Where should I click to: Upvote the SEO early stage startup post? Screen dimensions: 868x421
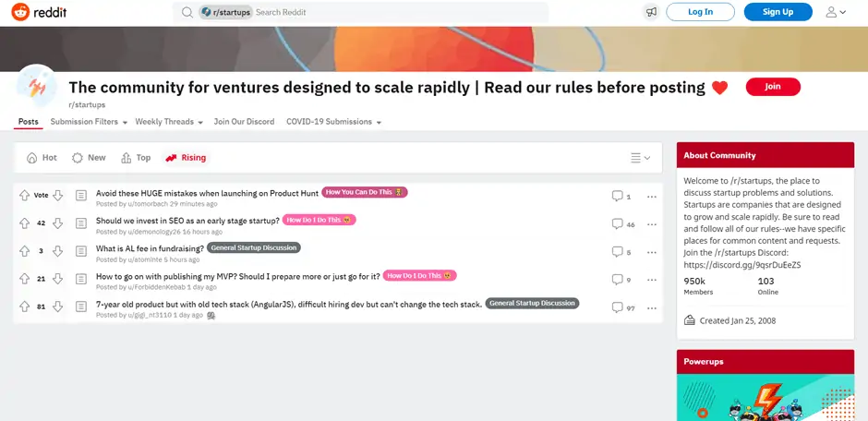point(24,223)
